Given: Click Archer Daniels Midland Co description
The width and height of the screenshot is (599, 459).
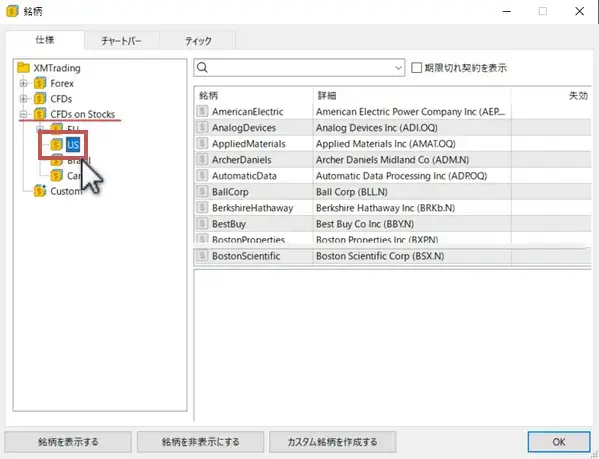Looking at the screenshot, I should coord(392,160).
